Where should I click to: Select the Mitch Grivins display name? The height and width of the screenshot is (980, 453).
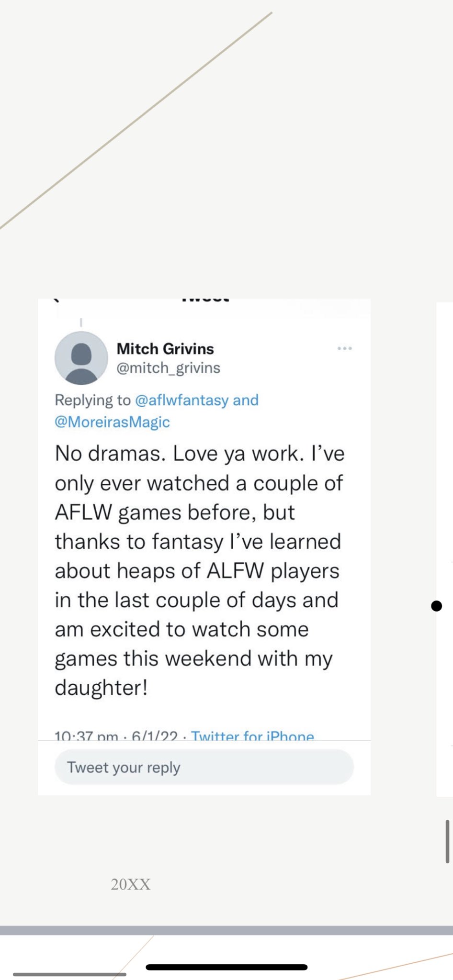[165, 349]
